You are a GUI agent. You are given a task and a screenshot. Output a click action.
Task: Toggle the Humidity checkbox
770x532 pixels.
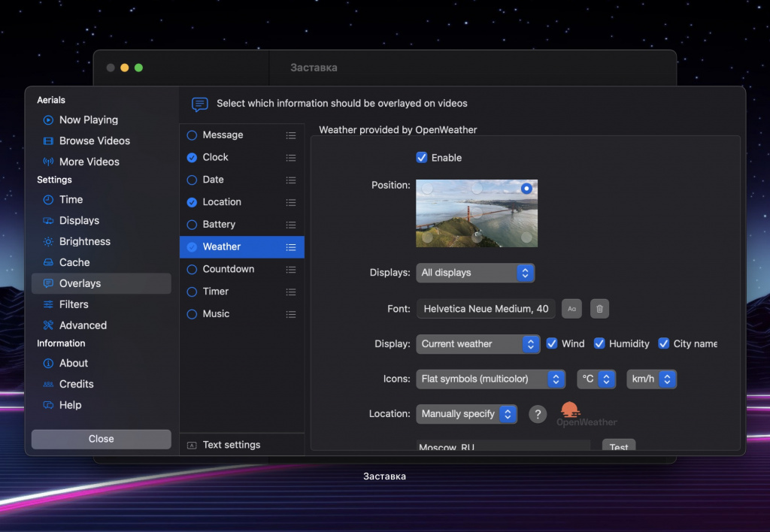pos(599,343)
